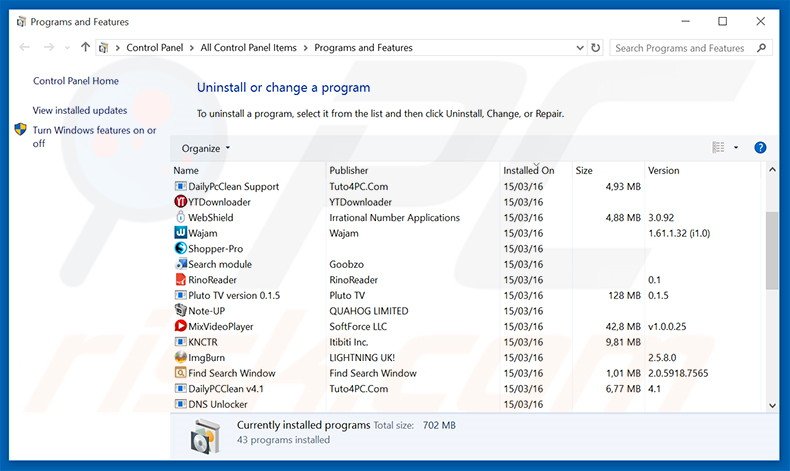
Task: Click the Shopper-Pro program icon
Action: 180,248
